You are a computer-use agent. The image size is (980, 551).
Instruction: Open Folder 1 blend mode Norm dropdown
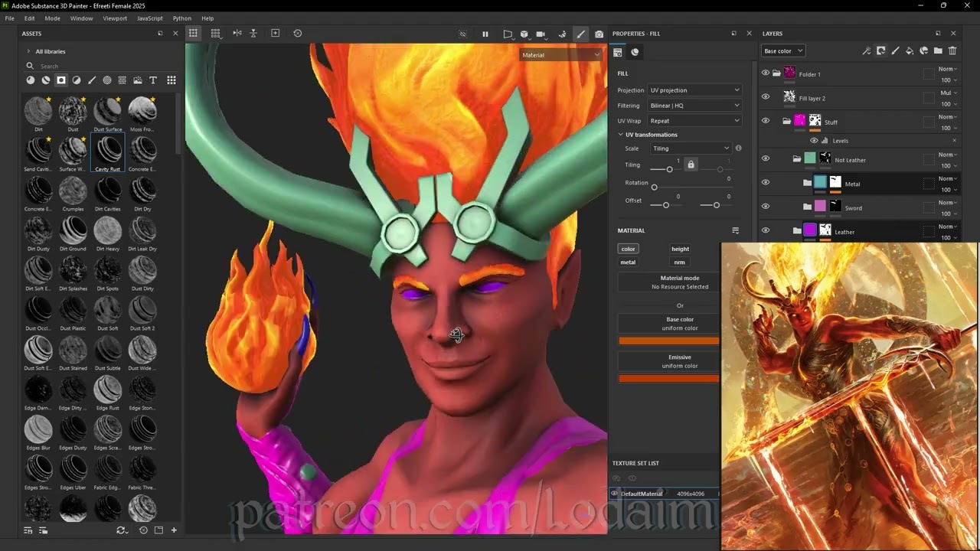coord(947,69)
